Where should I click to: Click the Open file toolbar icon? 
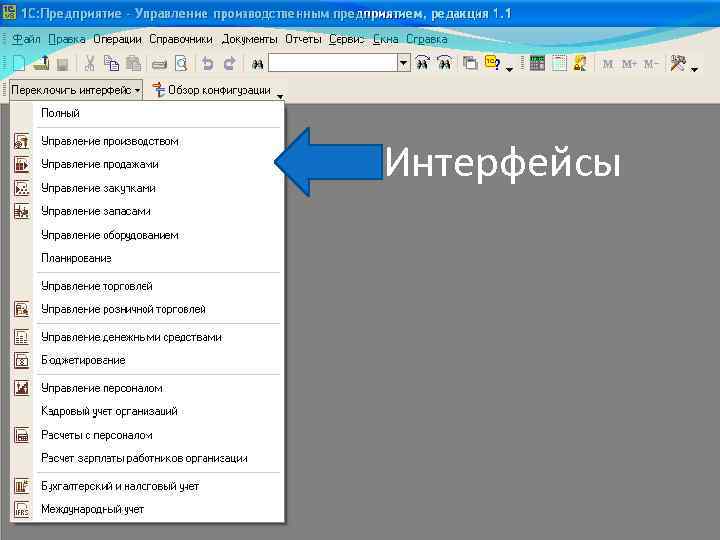(42, 63)
